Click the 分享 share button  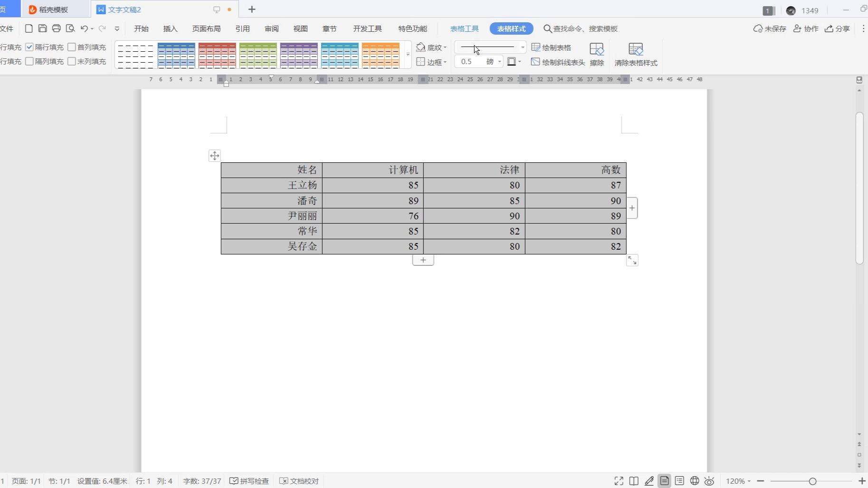point(839,28)
